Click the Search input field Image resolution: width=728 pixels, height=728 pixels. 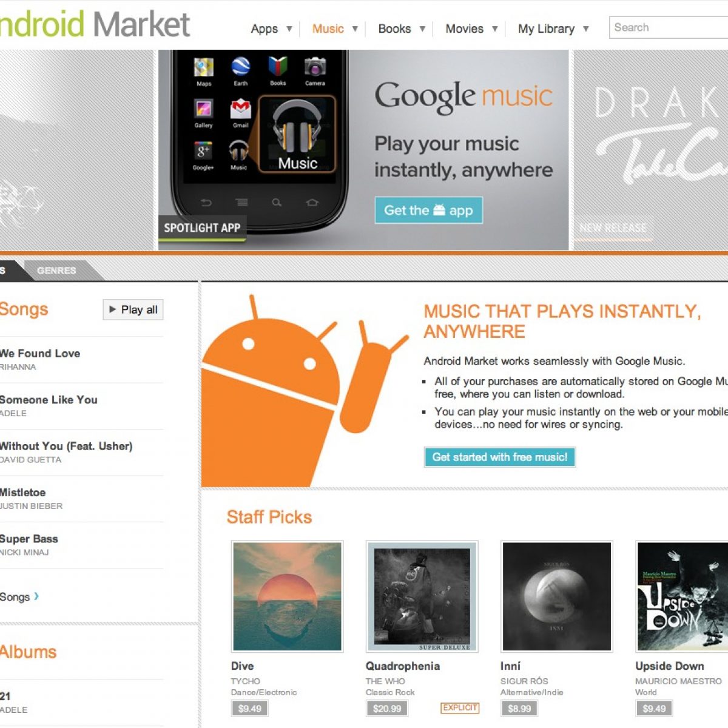tap(669, 27)
